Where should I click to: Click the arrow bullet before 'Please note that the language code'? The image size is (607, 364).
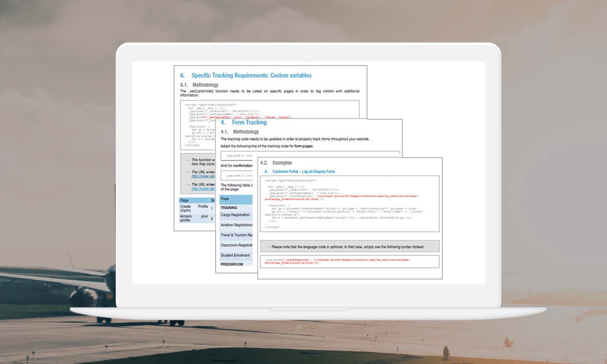coord(267,247)
